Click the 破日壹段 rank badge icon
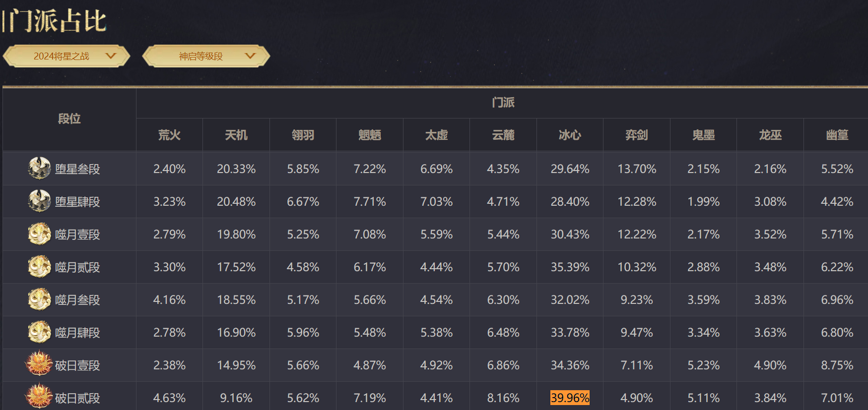Screen dimensions: 868x410 (39, 364)
